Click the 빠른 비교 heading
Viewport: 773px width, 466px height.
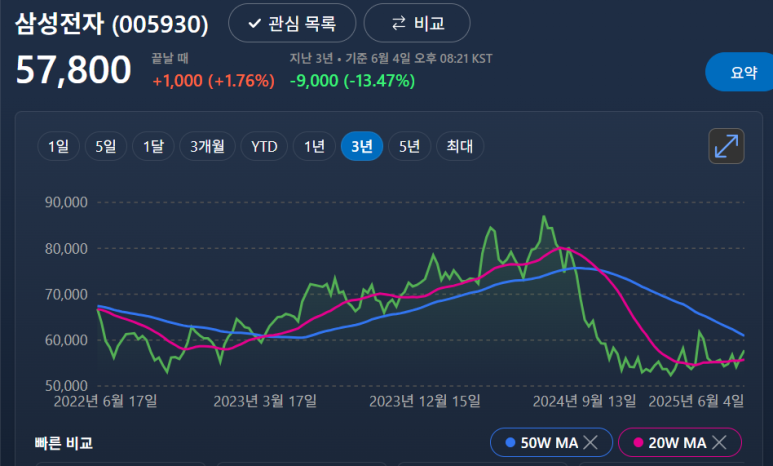[x=64, y=443]
